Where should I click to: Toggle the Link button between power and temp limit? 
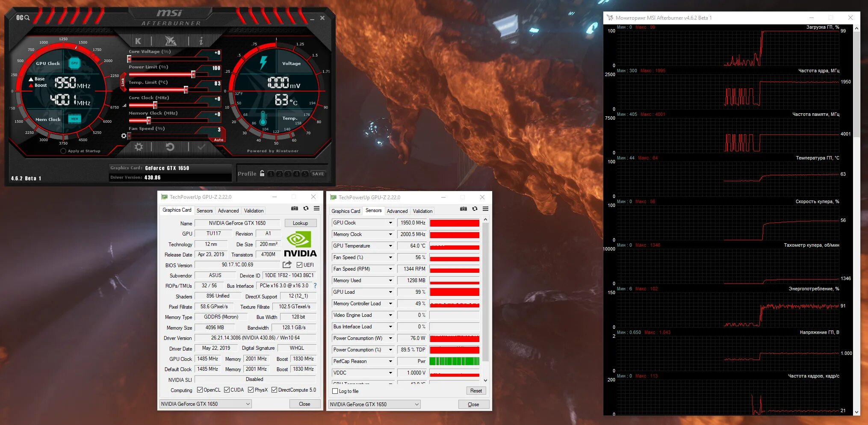[x=123, y=82]
